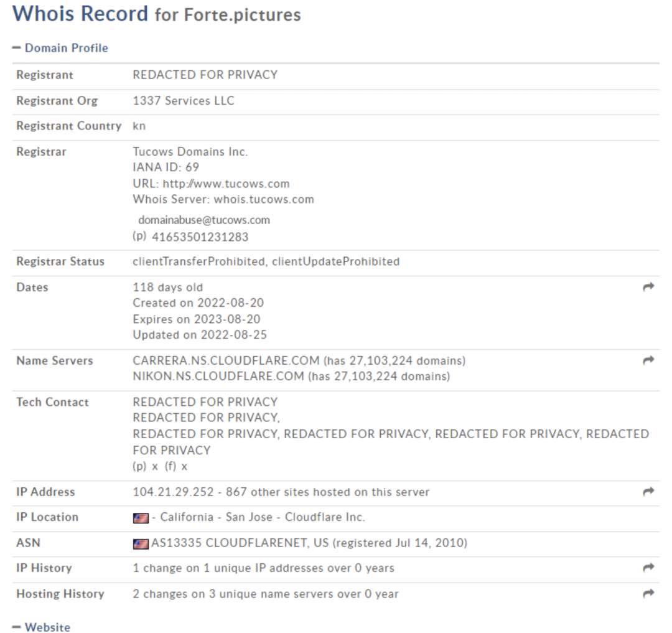Click the NIKON.NS.CLOUDFLARE.COM name server
The height and width of the screenshot is (633, 672).
218,377
